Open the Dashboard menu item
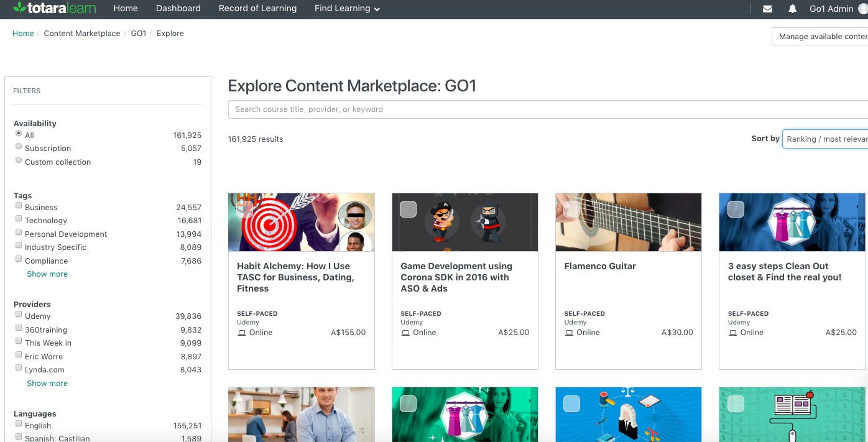868x442 pixels. [178, 9]
